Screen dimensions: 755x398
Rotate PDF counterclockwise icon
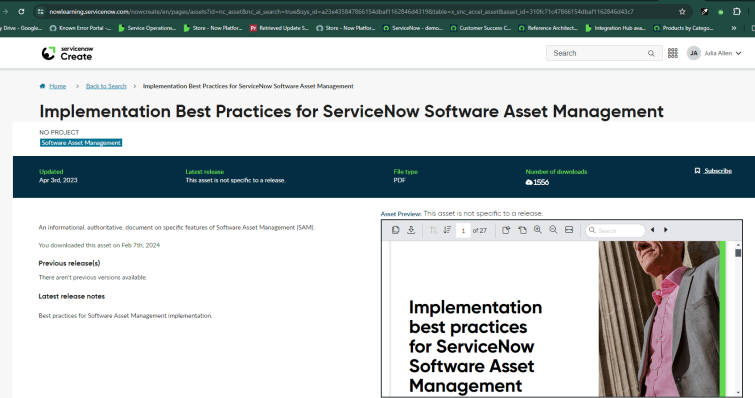(522, 230)
